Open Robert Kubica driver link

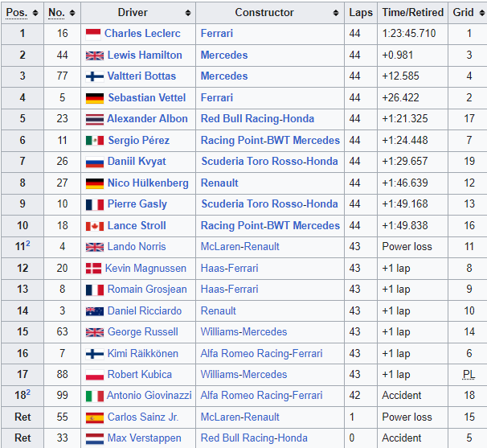click(140, 374)
